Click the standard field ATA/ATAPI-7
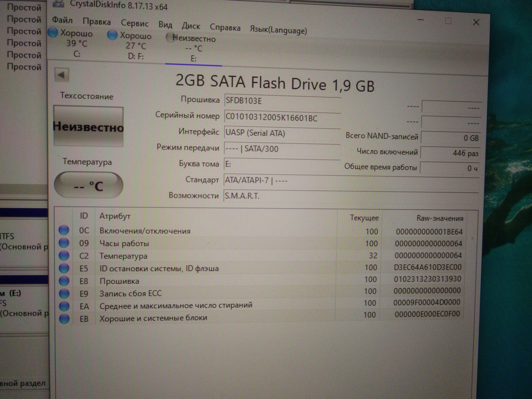 coord(351,181)
